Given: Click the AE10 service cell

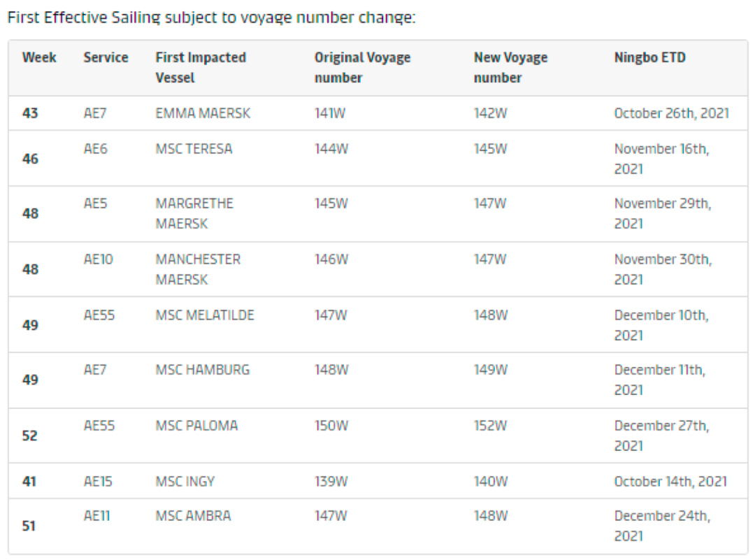Looking at the screenshot, I should point(99,259).
